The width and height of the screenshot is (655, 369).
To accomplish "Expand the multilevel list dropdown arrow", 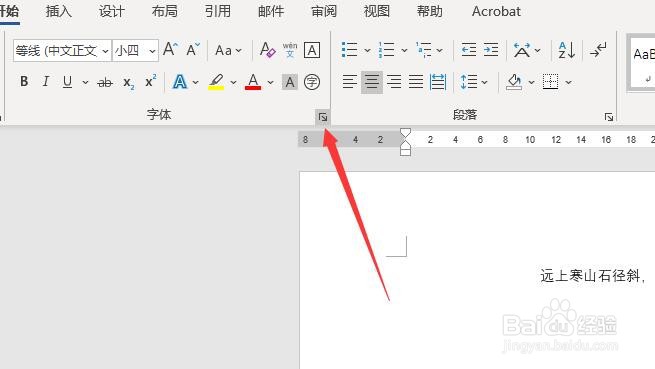I will [440, 51].
